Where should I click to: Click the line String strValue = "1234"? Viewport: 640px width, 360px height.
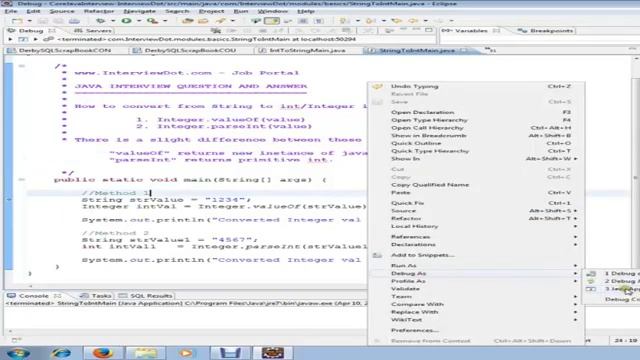(x=166, y=200)
